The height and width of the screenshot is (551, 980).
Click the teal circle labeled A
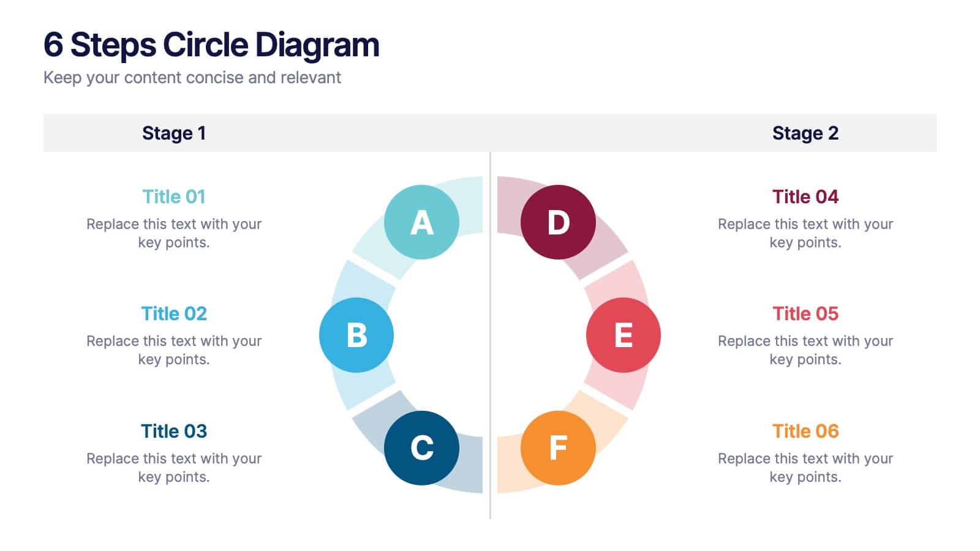421,222
